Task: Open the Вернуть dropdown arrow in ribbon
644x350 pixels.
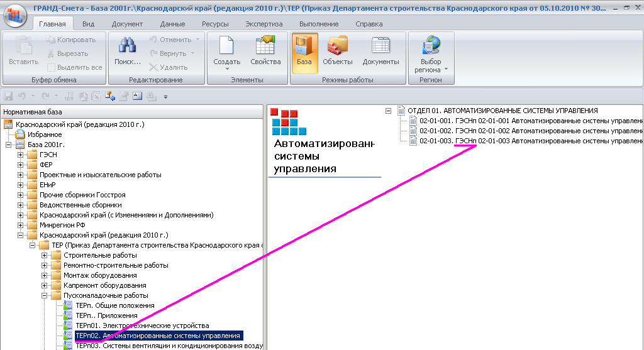Action: pos(192,53)
